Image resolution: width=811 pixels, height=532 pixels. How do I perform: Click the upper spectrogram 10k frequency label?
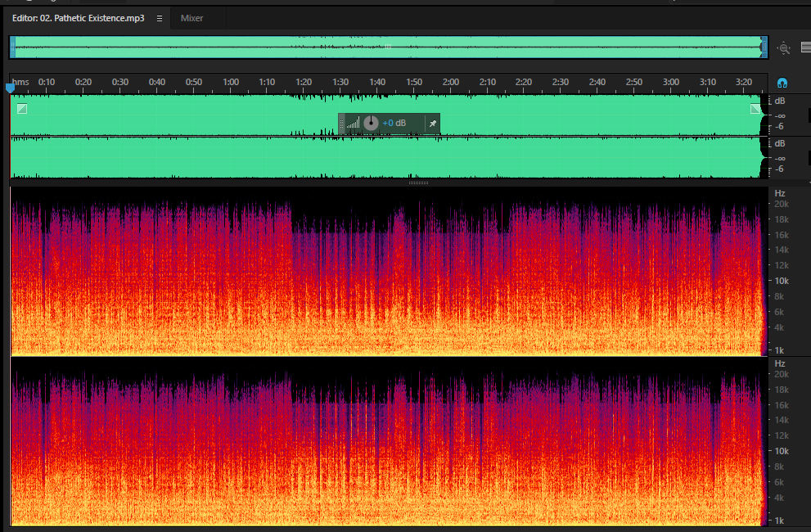[781, 281]
